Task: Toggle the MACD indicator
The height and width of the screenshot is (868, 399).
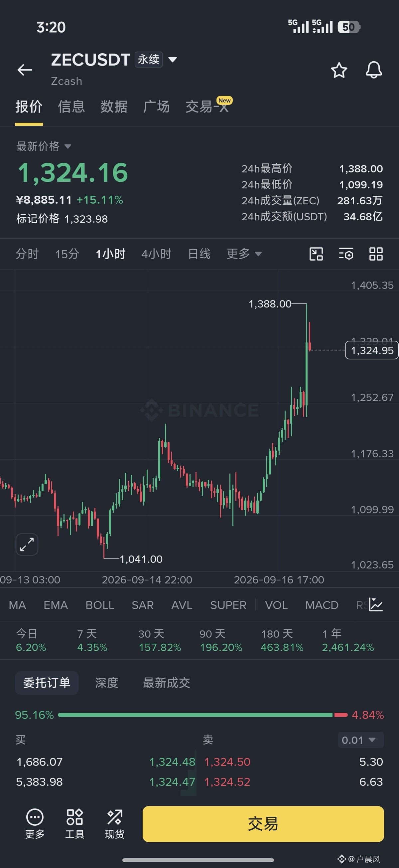Action: click(x=322, y=605)
